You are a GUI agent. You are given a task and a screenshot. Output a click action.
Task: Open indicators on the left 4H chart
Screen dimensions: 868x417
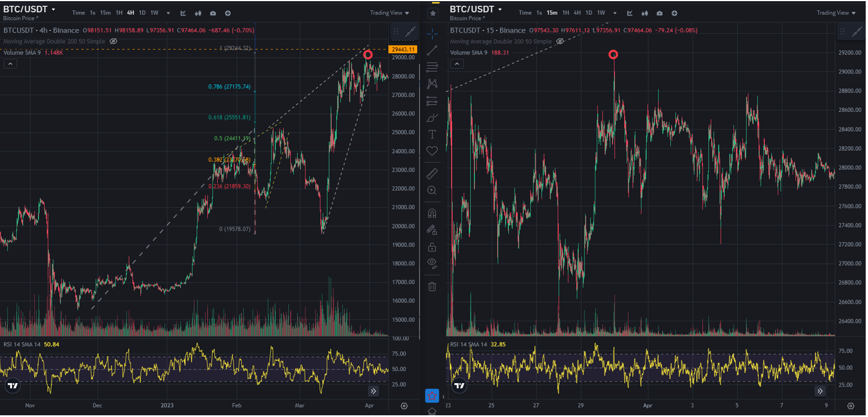(183, 13)
